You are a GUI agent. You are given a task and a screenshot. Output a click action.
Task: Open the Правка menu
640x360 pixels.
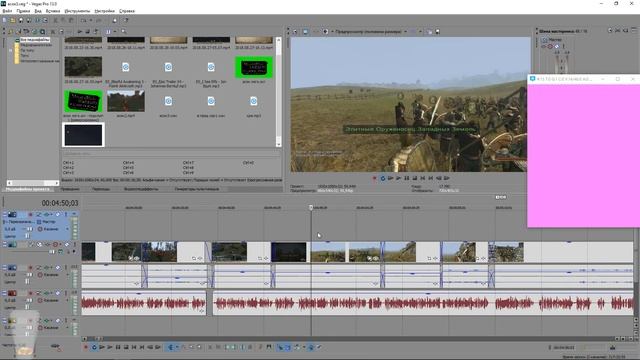click(23, 11)
